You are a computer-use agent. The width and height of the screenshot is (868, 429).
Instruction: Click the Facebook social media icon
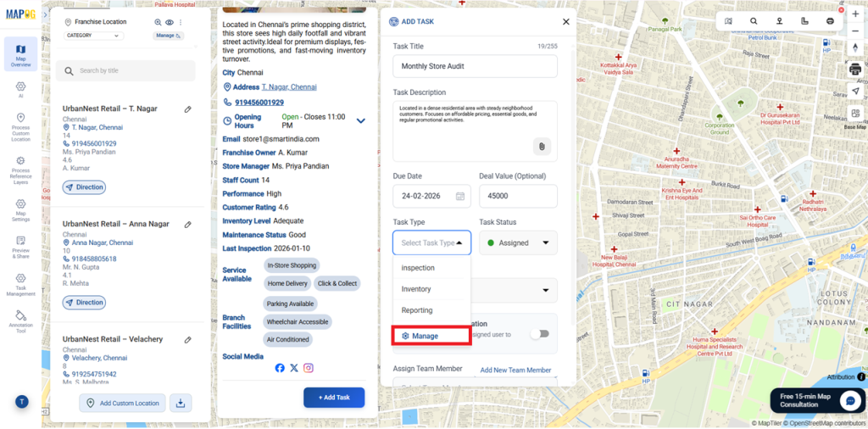[280, 368]
